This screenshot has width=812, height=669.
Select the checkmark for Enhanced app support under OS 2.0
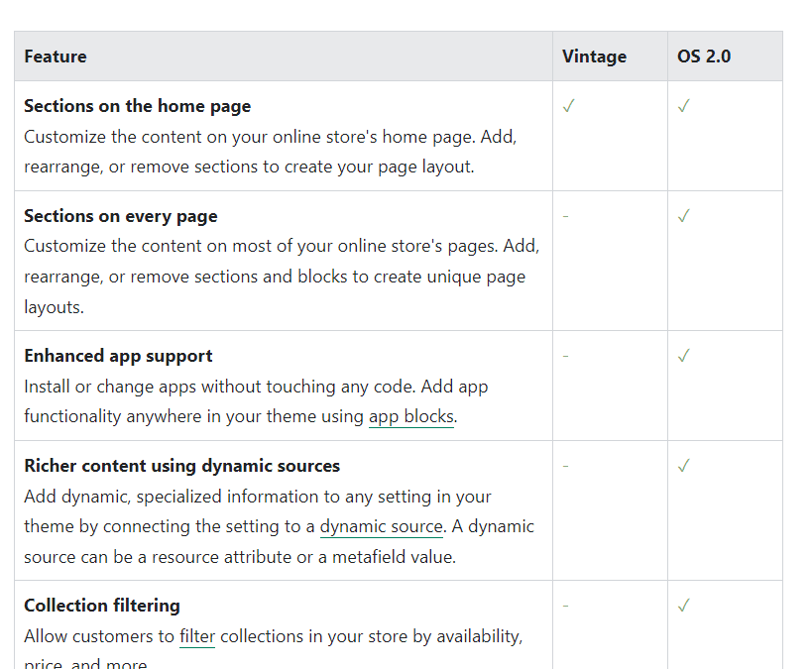pos(684,354)
